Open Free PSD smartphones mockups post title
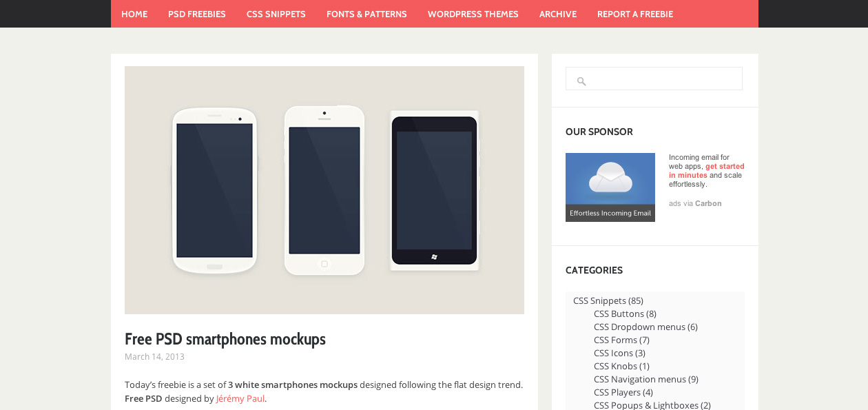Screen dimensions: 868x410 pyautogui.click(x=225, y=339)
